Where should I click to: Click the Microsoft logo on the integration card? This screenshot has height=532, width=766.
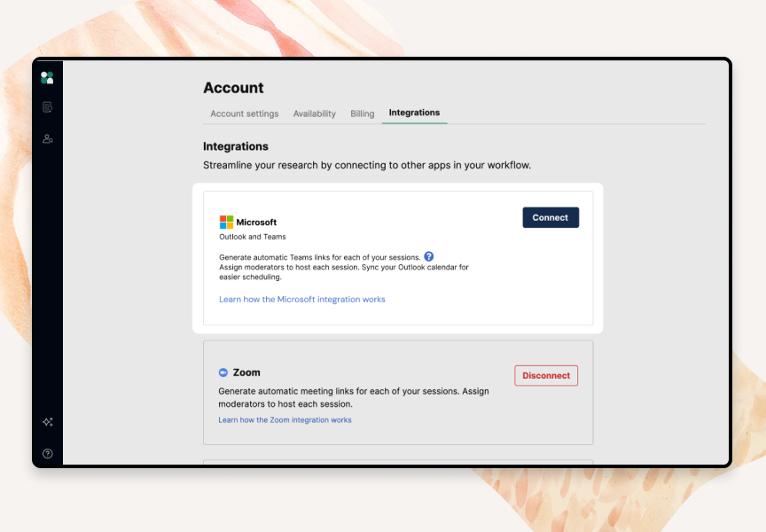pyautogui.click(x=225, y=221)
